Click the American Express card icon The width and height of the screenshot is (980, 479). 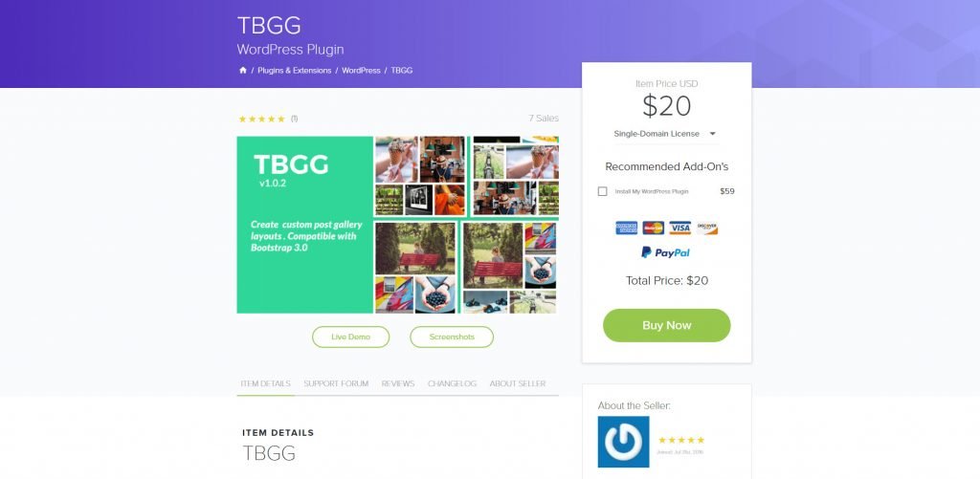(626, 228)
